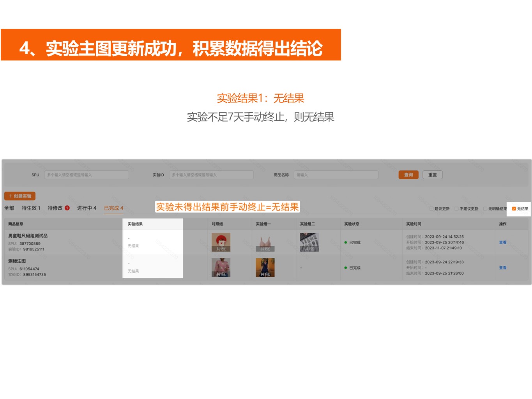Click into the 实验ID input field
This screenshot has height=399, width=532.
click(x=211, y=175)
